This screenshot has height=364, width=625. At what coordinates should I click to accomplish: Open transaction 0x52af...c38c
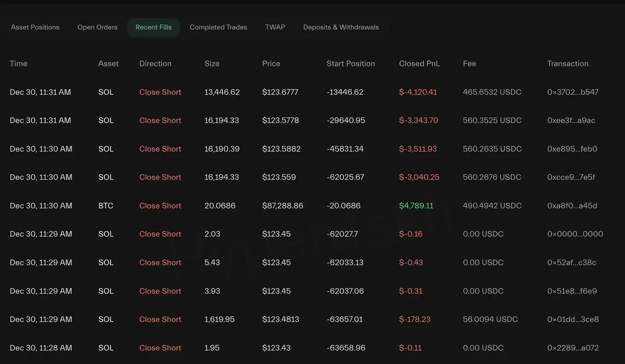pyautogui.click(x=572, y=262)
